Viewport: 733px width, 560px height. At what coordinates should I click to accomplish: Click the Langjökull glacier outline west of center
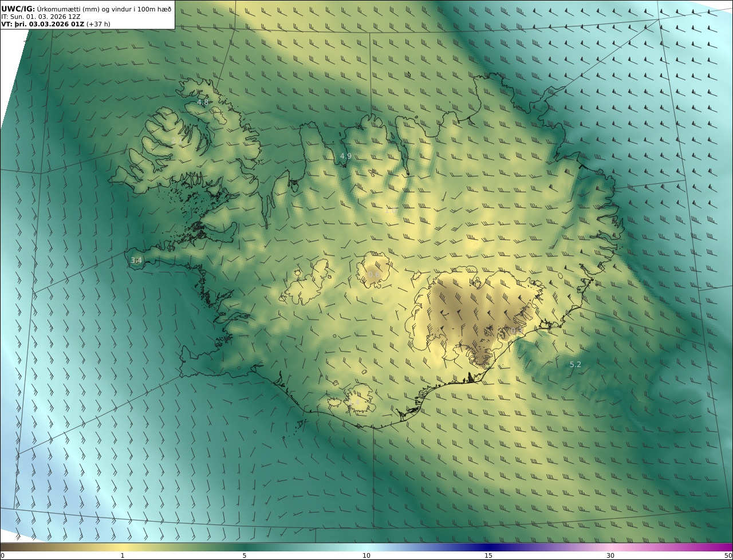click(306, 282)
